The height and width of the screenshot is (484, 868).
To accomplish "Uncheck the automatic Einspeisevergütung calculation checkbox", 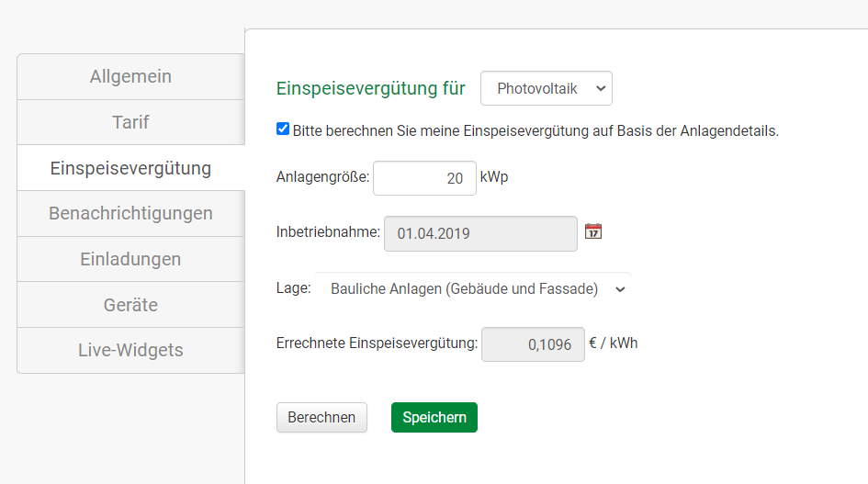I will tap(283, 129).
